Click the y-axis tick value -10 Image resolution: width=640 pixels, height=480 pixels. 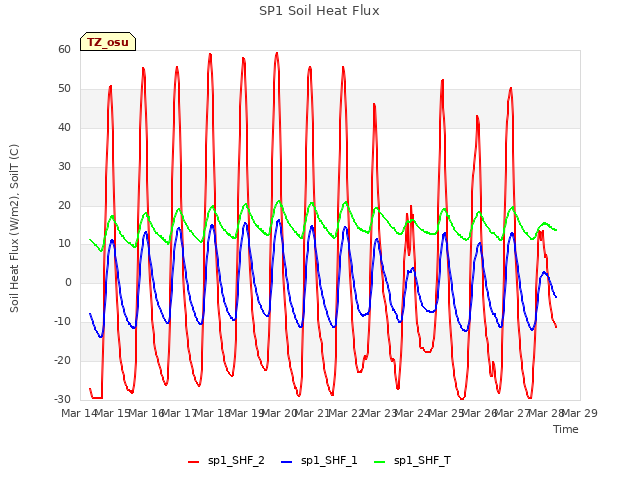pyautogui.click(x=63, y=322)
